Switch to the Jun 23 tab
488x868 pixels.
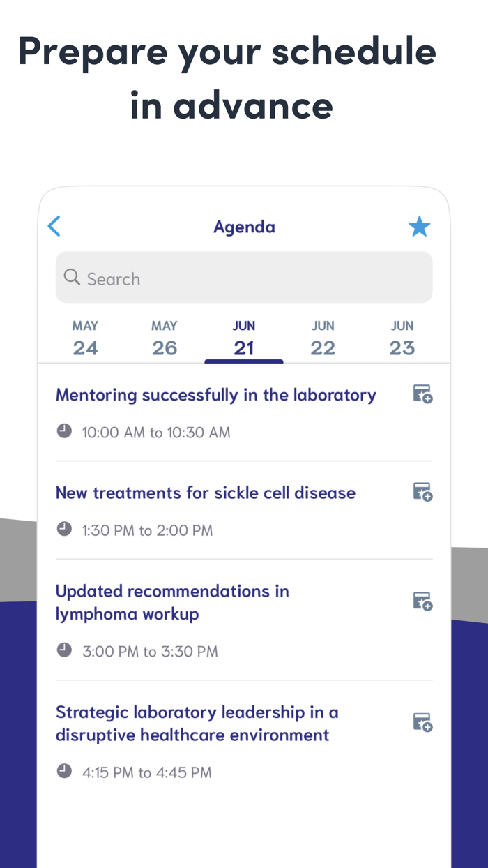click(x=402, y=338)
